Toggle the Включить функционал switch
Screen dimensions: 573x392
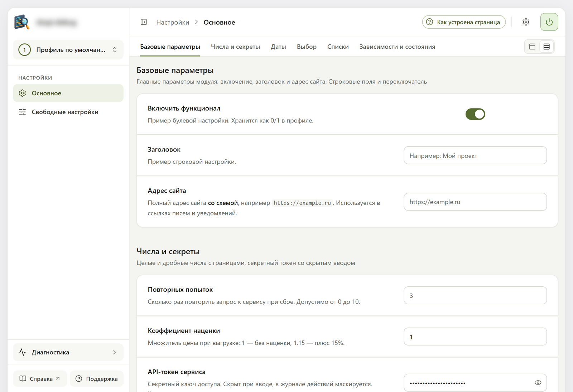point(475,114)
